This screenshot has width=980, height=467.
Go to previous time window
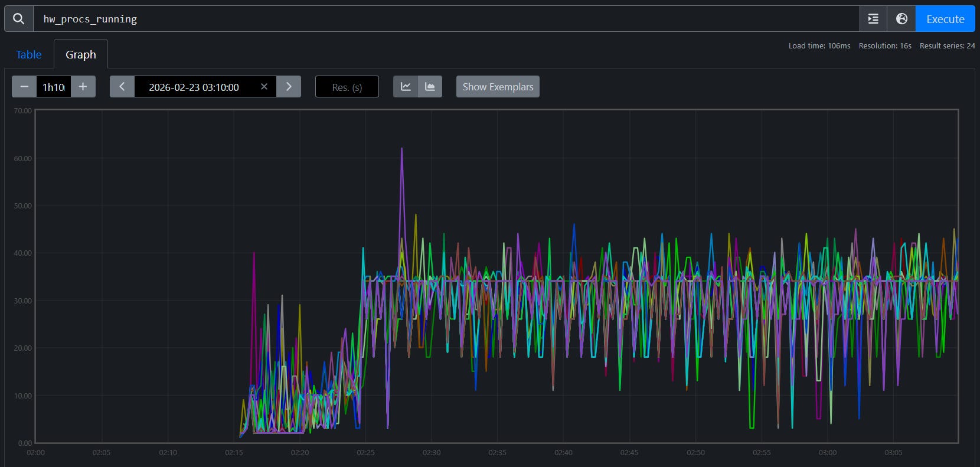[x=122, y=87]
